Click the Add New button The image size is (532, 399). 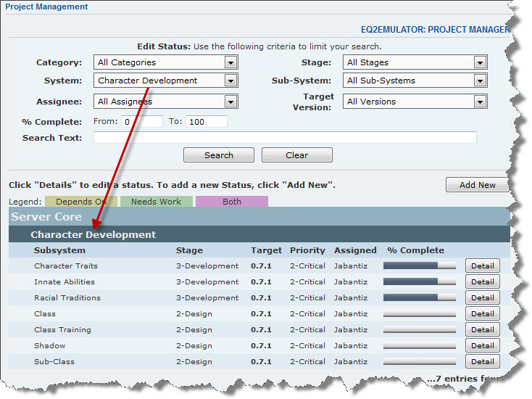coord(477,185)
